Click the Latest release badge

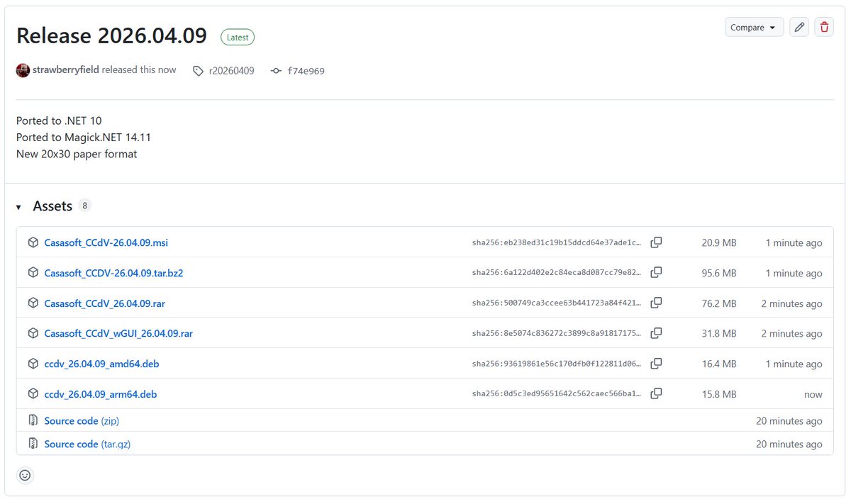tap(238, 38)
